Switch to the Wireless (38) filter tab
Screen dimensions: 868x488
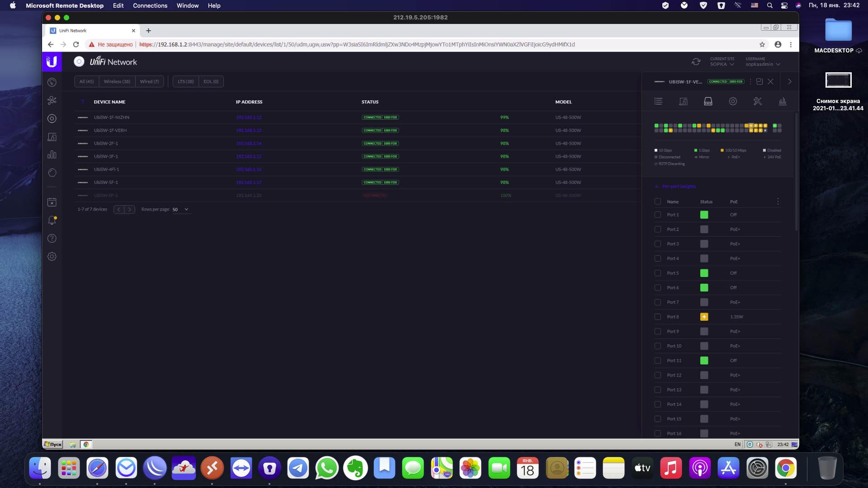[117, 82]
